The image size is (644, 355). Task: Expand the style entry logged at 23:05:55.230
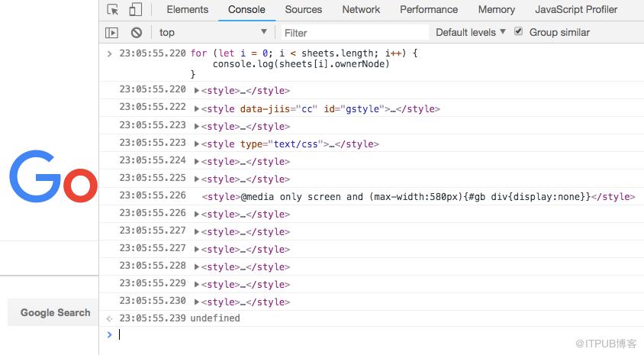point(197,302)
